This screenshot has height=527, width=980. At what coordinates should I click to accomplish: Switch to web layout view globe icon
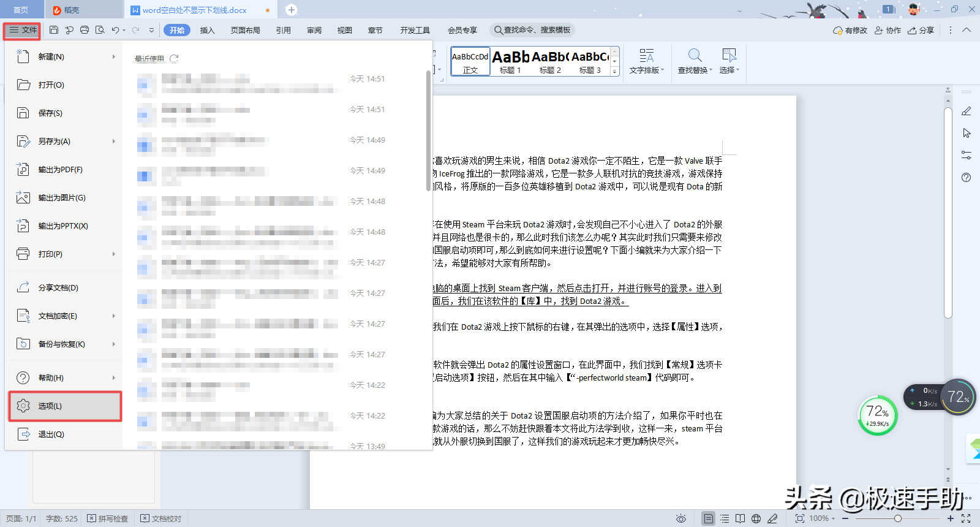click(756, 518)
